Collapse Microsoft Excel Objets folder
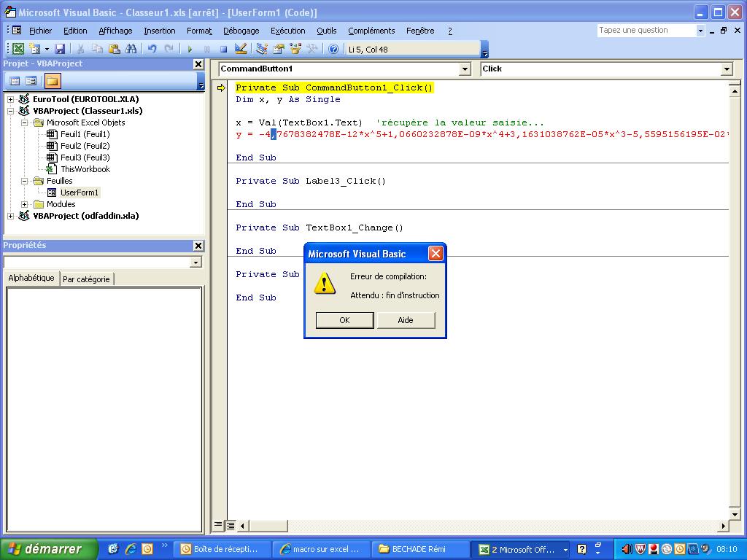The image size is (747, 560). (24, 122)
